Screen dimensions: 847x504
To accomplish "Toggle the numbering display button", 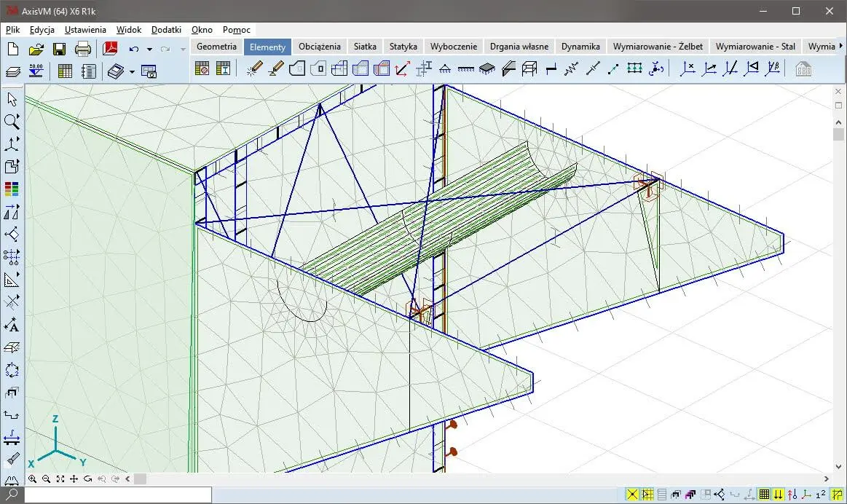I will click(821, 495).
